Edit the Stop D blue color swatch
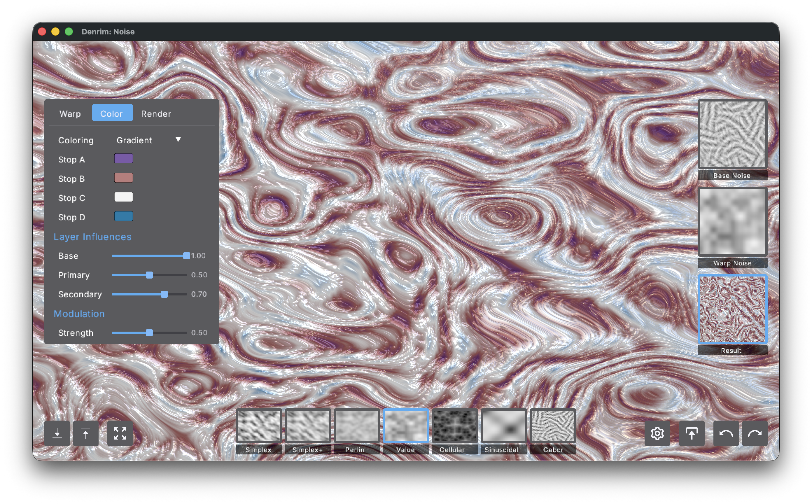Viewport: 812px width, 504px height. pos(123,216)
